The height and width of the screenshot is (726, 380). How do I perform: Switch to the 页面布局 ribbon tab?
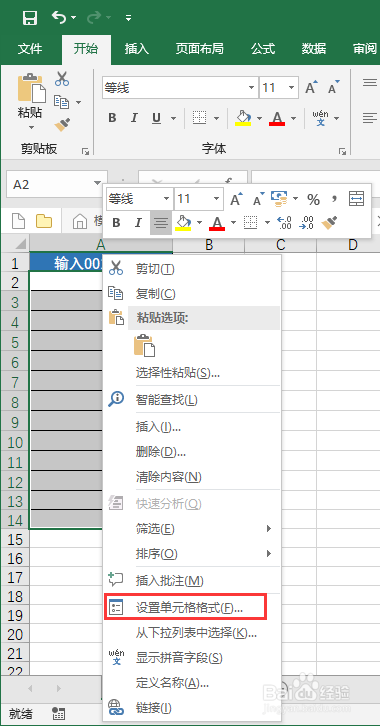(x=199, y=49)
